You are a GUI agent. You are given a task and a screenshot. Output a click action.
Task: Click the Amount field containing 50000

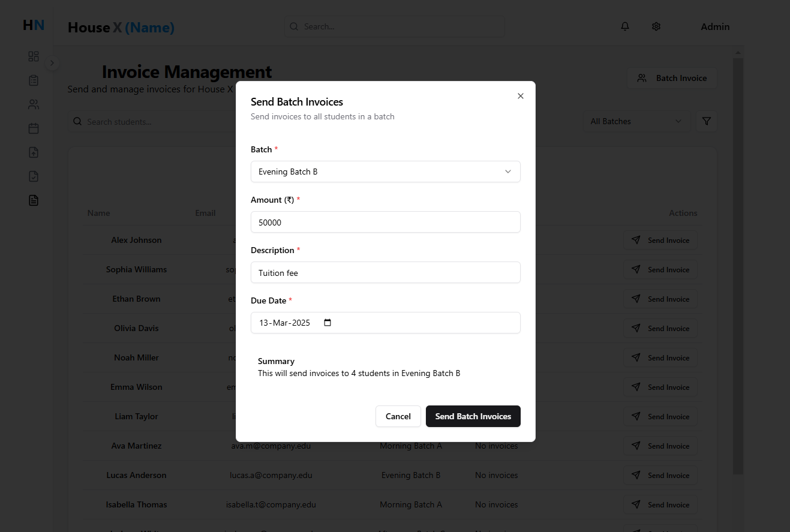(x=385, y=222)
